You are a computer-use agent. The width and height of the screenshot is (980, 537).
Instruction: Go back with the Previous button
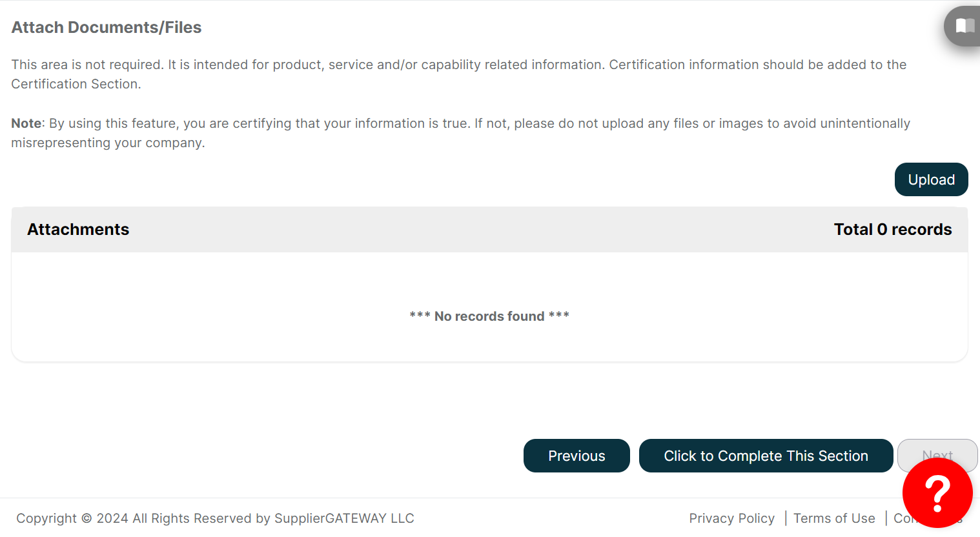(x=577, y=456)
